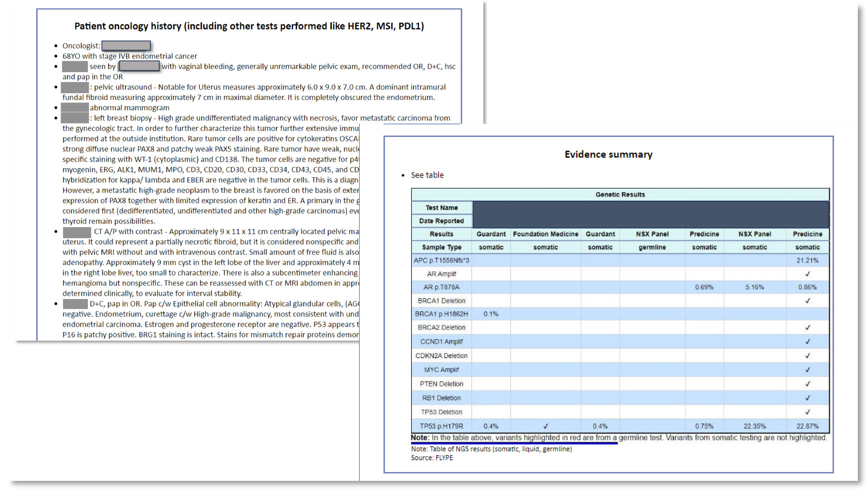Click the redacted date before abnormal mammogram
Image resolution: width=868 pixels, height=492 pixels.
[75, 107]
